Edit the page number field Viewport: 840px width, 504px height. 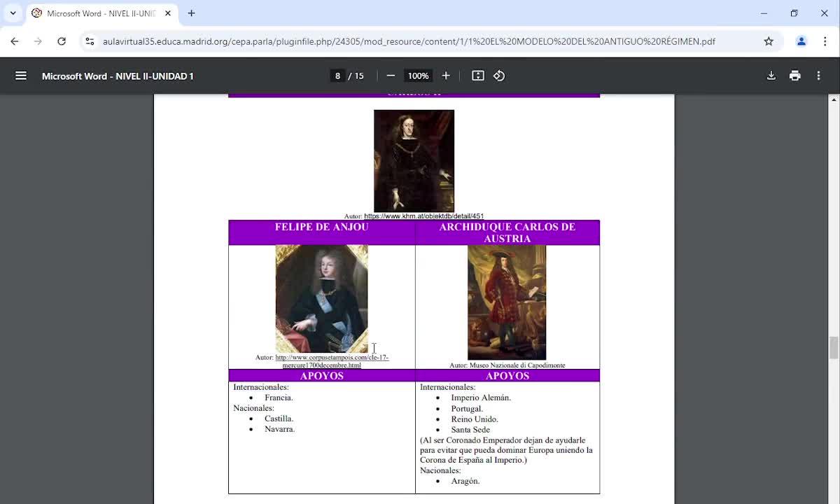pyautogui.click(x=337, y=76)
